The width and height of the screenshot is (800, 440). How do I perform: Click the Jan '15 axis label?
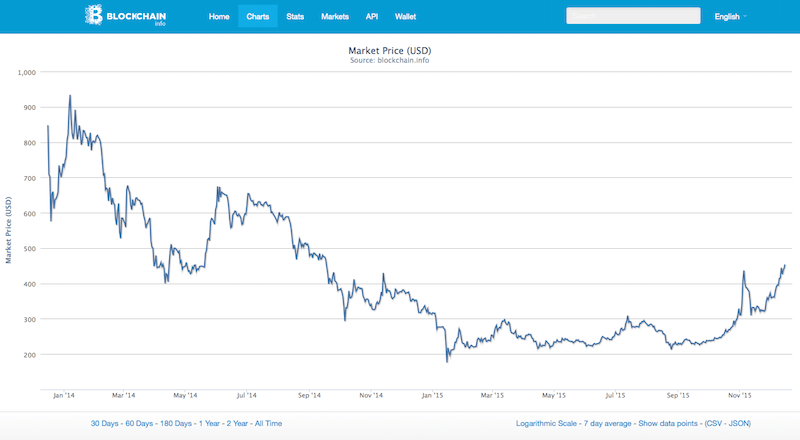[432, 395]
